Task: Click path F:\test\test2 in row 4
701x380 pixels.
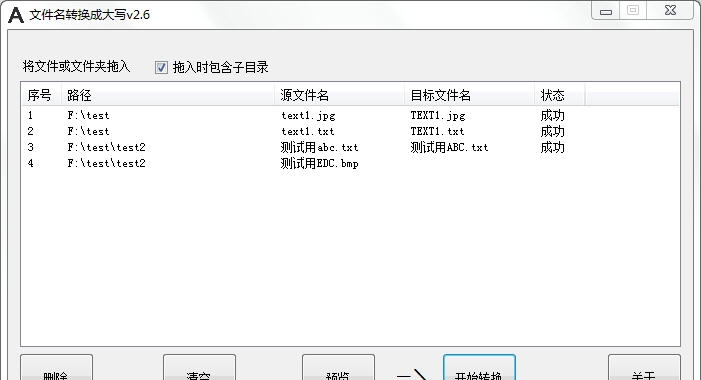Action: (106, 164)
